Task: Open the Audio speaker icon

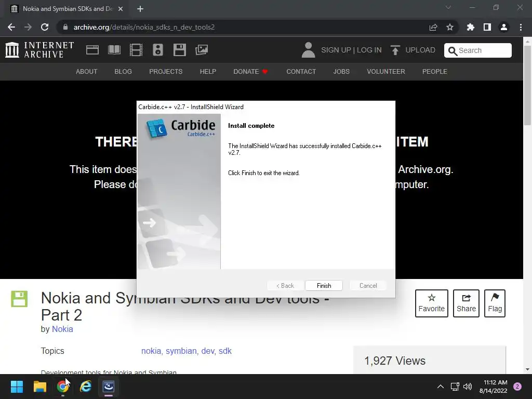Action: point(158,50)
